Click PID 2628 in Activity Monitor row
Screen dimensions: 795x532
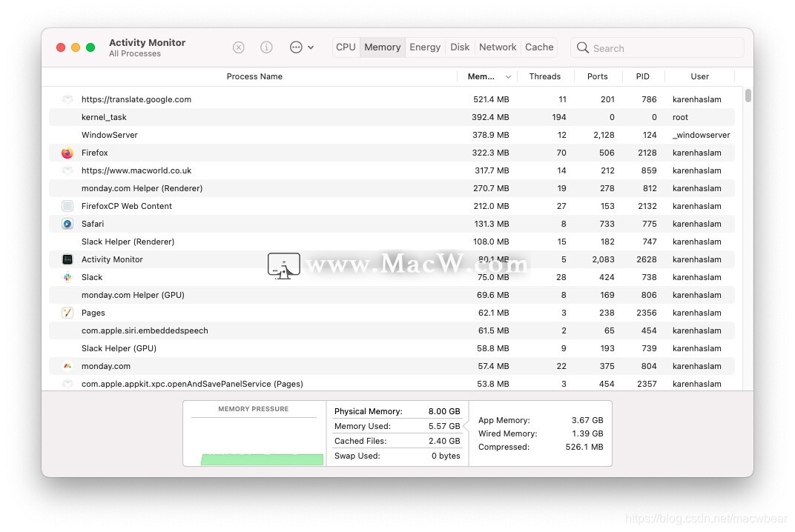pos(647,259)
